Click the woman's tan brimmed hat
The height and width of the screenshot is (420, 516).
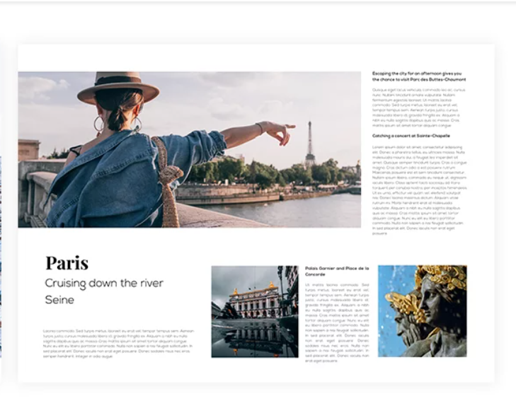118,88
